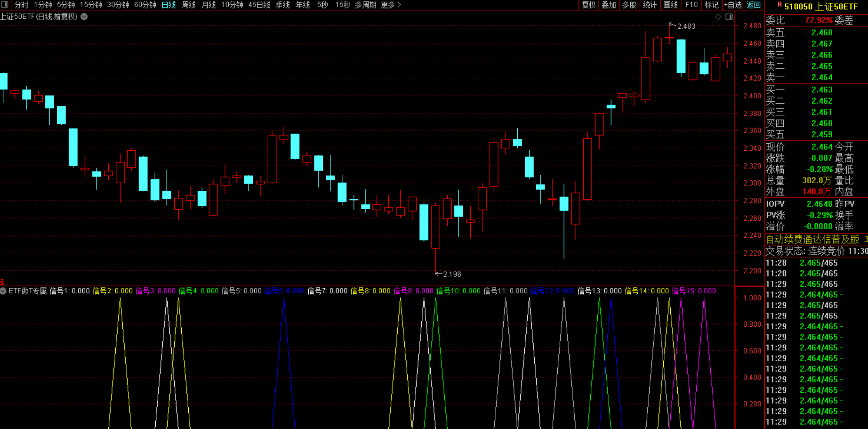The height and width of the screenshot is (429, 868).
Task: Select the 10分钟 period
Action: [x=232, y=5]
